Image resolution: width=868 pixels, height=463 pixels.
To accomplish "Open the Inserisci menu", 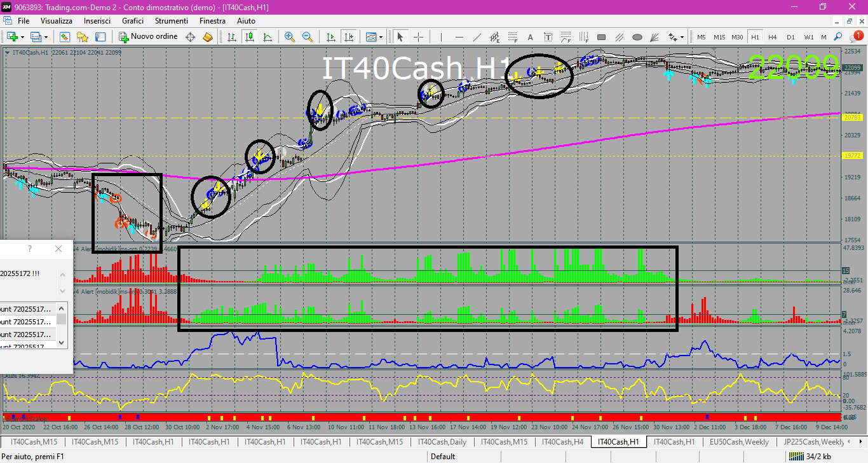I will [97, 21].
